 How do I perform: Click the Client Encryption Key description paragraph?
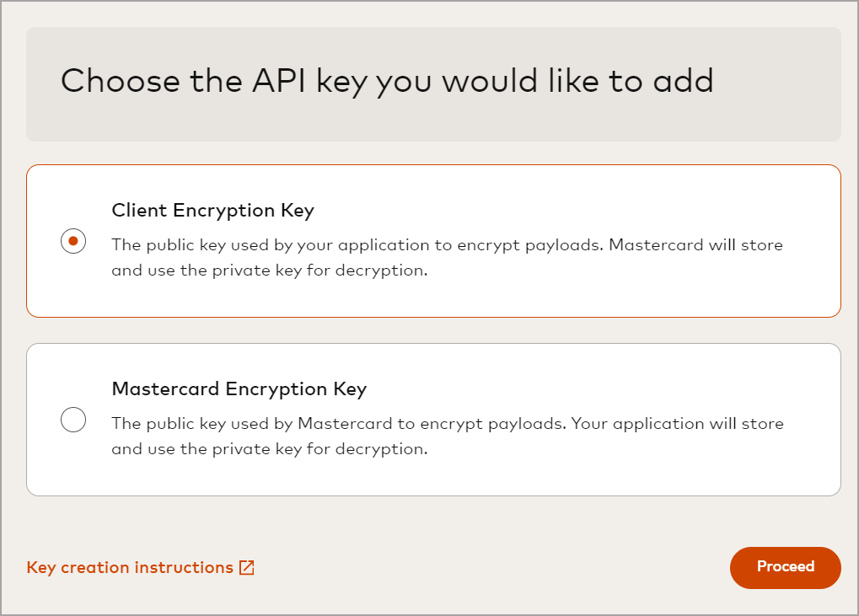pyautogui.click(x=447, y=258)
